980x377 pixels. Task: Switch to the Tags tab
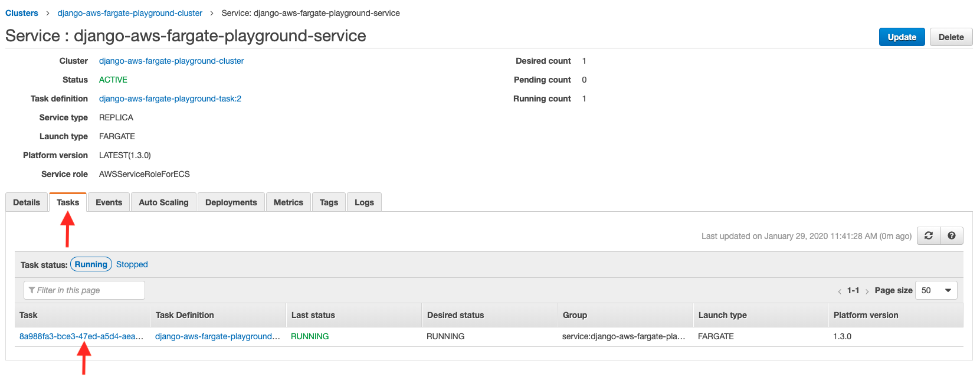[x=329, y=202]
